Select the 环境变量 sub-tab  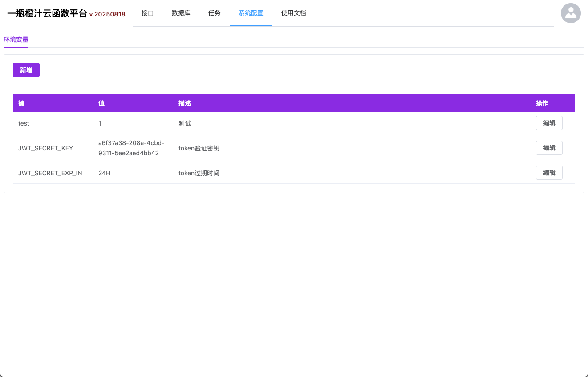click(16, 40)
